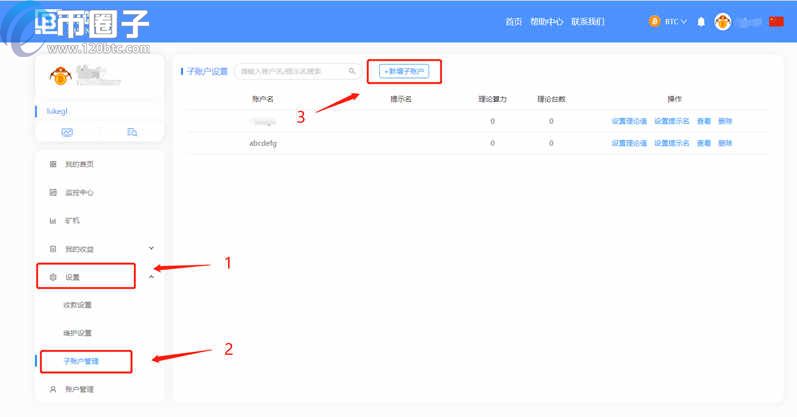Click the notification bell icon

701,22
